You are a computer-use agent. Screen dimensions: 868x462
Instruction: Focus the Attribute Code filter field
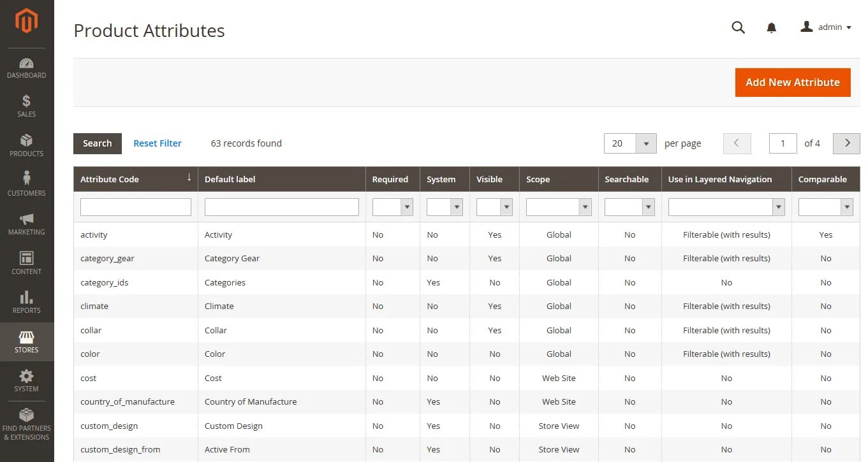click(136, 207)
